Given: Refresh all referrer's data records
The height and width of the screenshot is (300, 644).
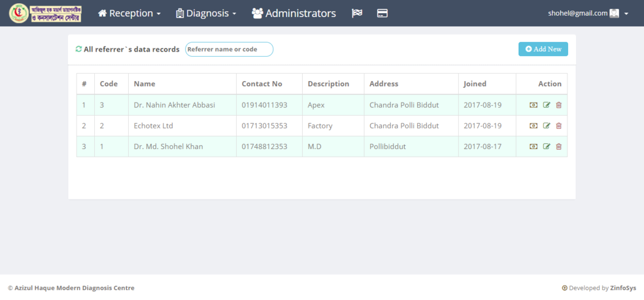Looking at the screenshot, I should pos(79,49).
